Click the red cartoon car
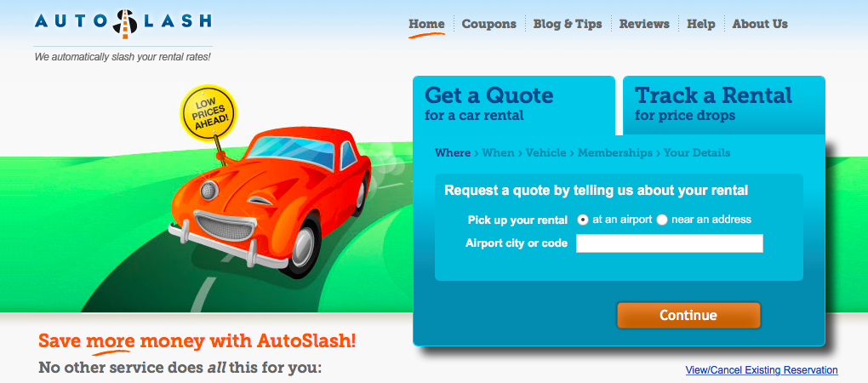 pos(271,202)
